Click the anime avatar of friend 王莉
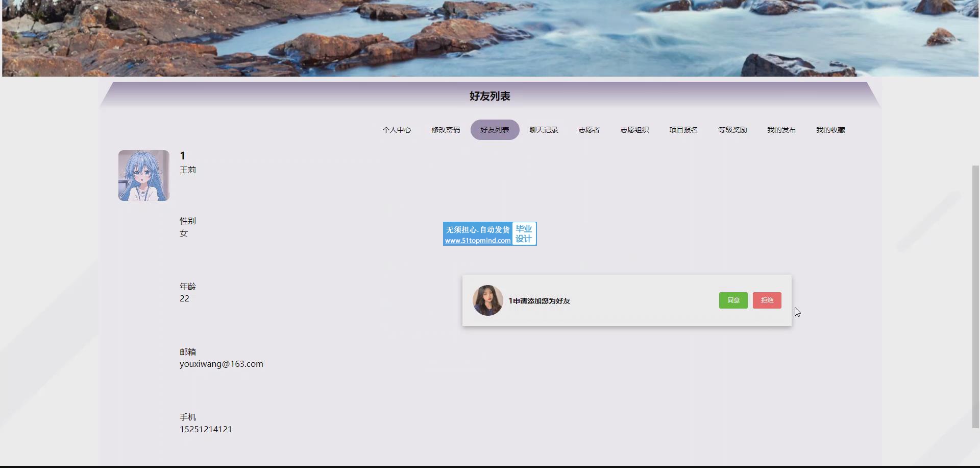The width and height of the screenshot is (980, 468). coord(144,175)
